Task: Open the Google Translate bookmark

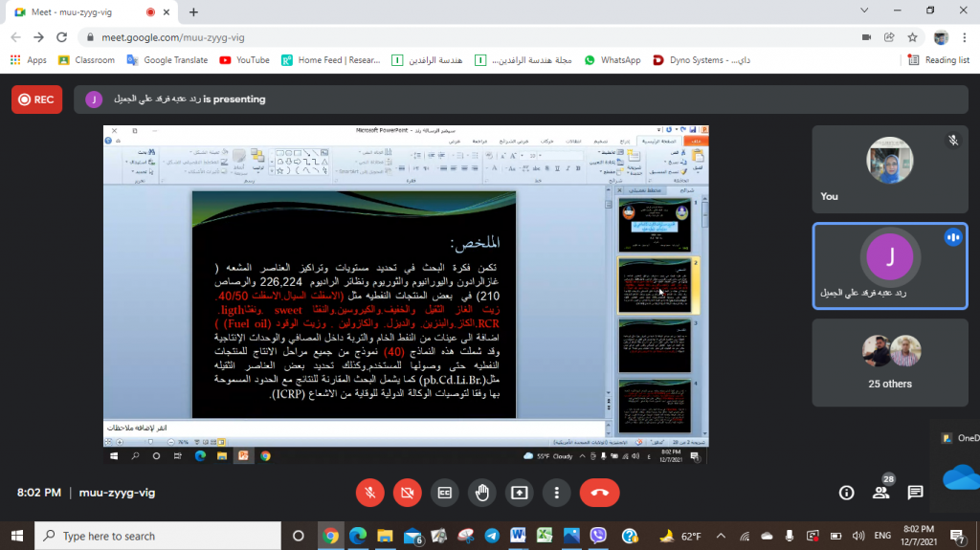Action: click(x=167, y=59)
